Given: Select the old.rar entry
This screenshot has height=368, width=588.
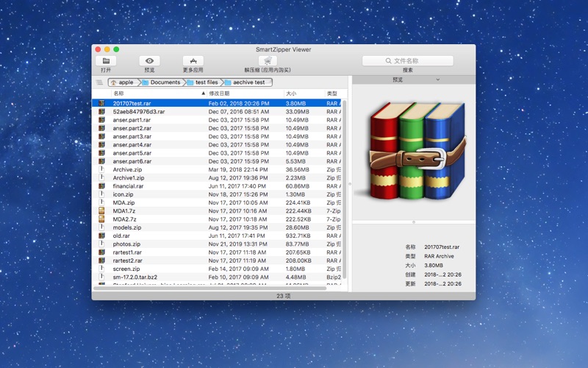Looking at the screenshot, I should pos(121,236).
